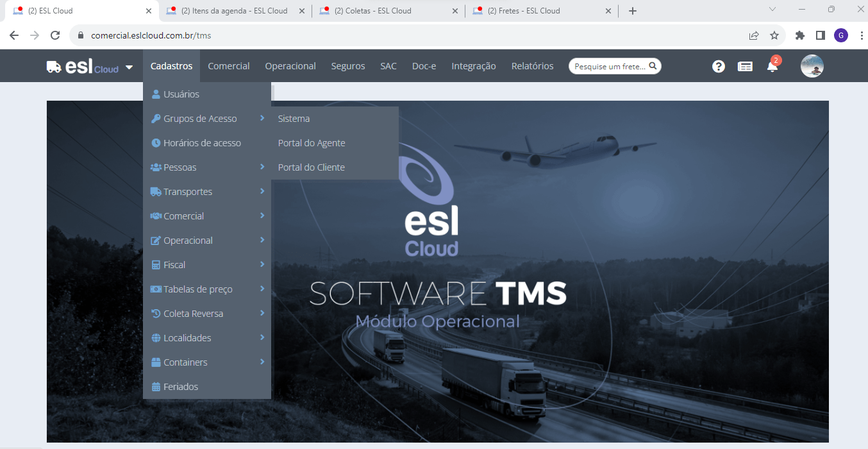Image resolution: width=868 pixels, height=449 pixels.
Task: Expand the Pessoas submenu chevron
Action: click(x=262, y=167)
